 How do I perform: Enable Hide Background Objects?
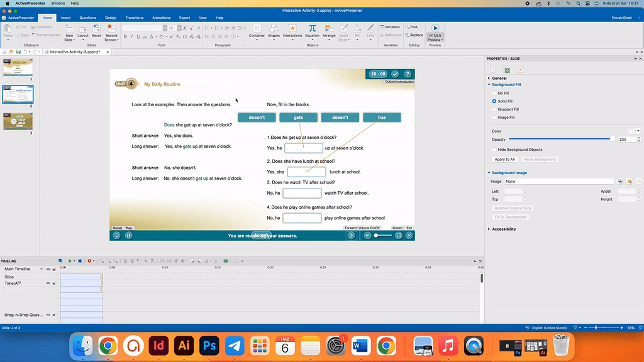[x=492, y=150]
